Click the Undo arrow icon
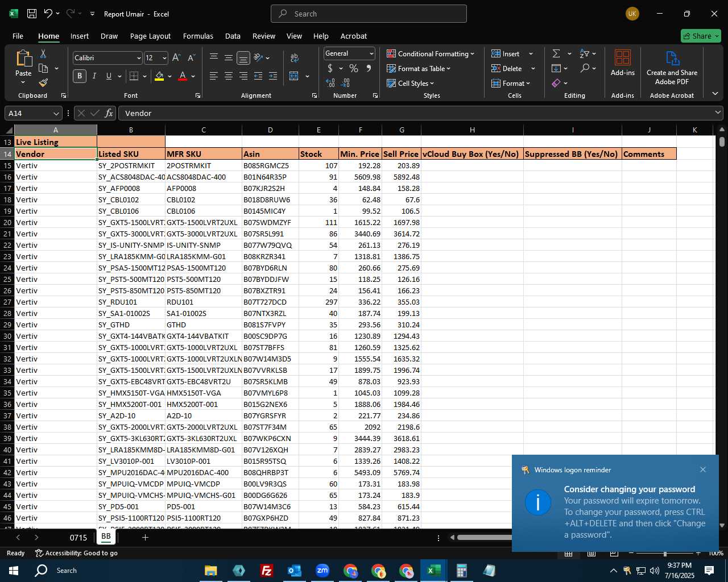This screenshot has width=728, height=582. tap(48, 14)
